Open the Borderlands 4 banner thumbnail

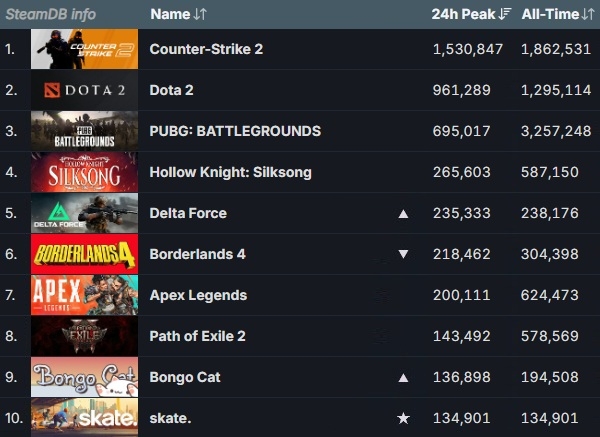coord(84,254)
